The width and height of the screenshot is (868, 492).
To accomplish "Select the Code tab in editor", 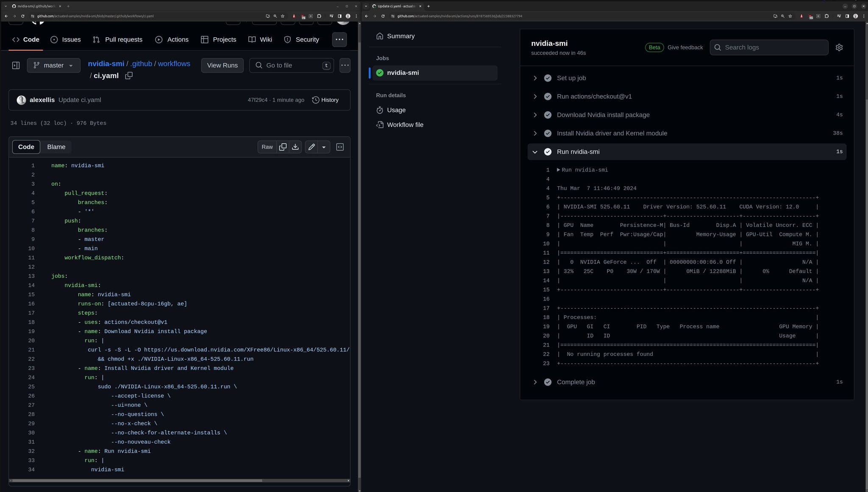I will click(x=25, y=146).
